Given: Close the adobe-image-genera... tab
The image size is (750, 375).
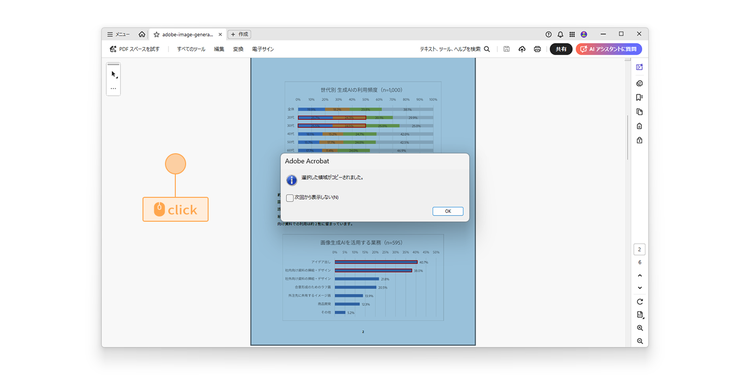Looking at the screenshot, I should point(220,34).
